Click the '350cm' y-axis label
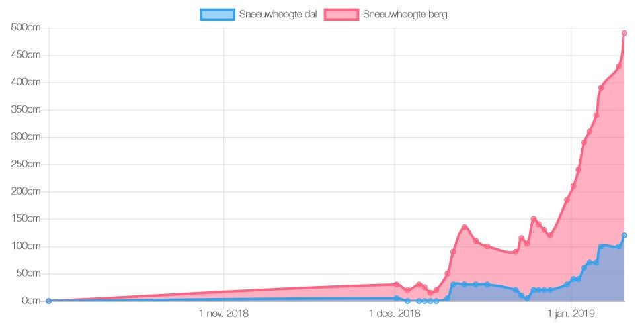Viewport: 644px width, 329px height. coord(26,110)
